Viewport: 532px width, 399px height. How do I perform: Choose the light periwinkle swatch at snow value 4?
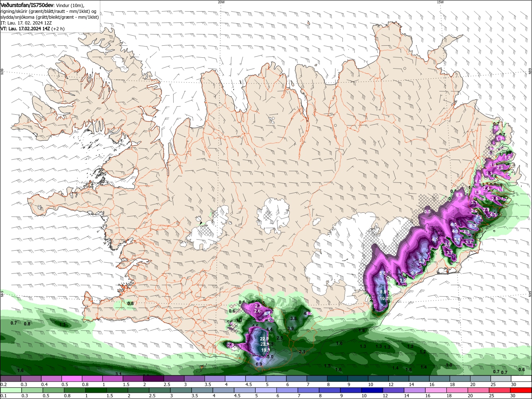[235, 379]
